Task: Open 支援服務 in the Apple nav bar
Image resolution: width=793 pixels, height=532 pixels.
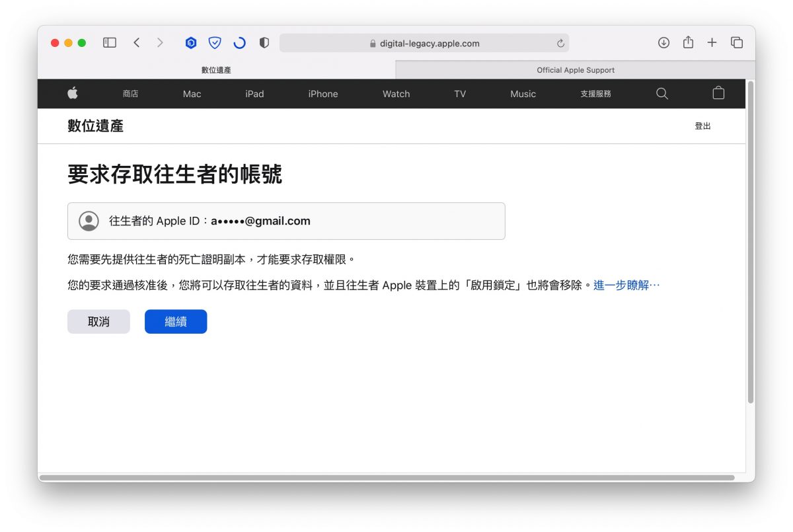Action: click(x=595, y=94)
